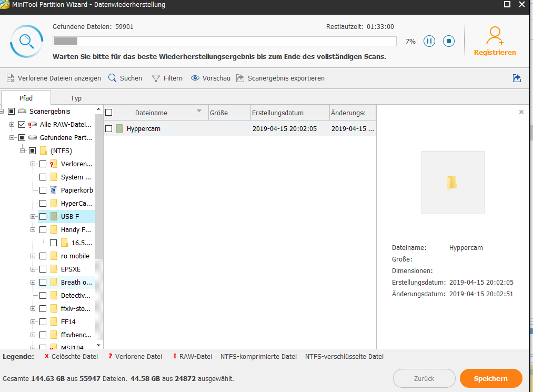The height and width of the screenshot is (392, 533).
Task: Expand the USB F node
Action: 33,217
